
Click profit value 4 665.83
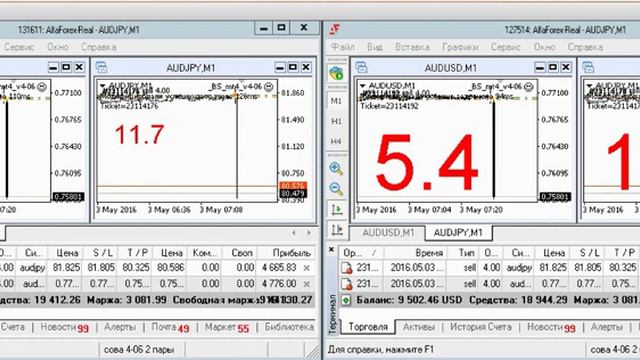279,268
